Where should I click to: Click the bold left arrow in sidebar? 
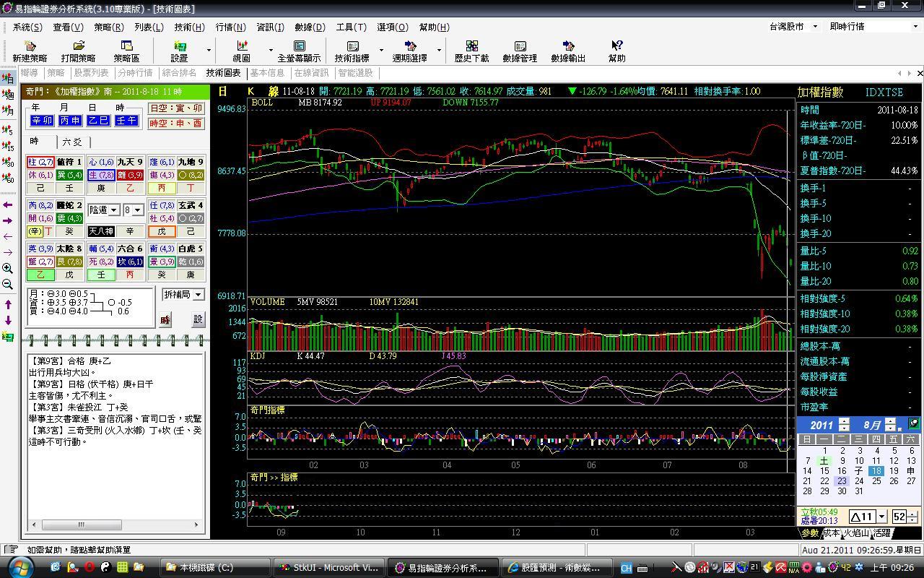pos(8,204)
